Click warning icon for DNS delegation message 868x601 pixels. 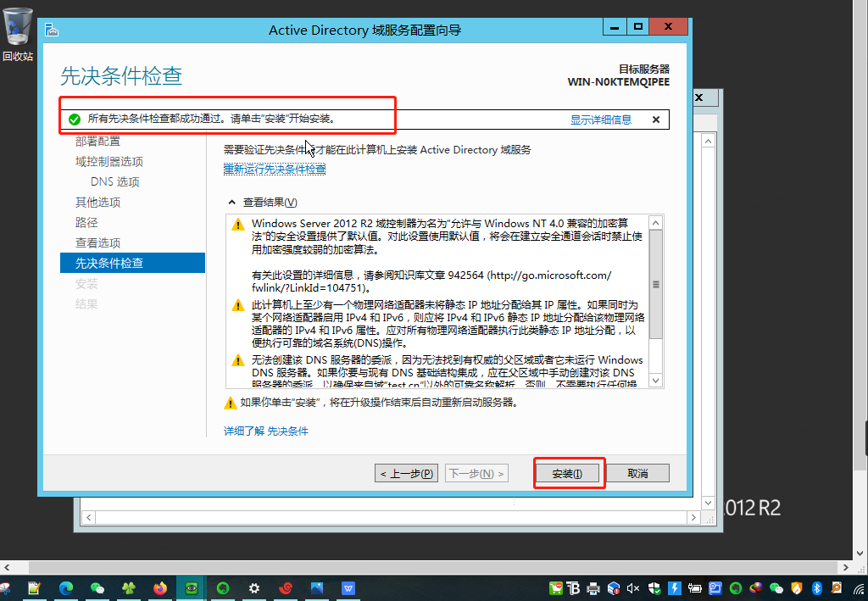238,360
